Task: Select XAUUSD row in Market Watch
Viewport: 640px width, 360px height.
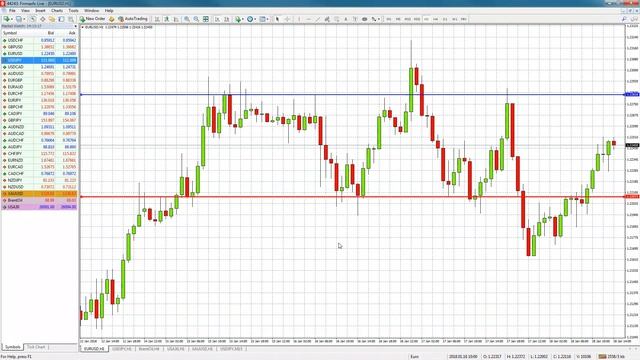Action: [x=39, y=193]
